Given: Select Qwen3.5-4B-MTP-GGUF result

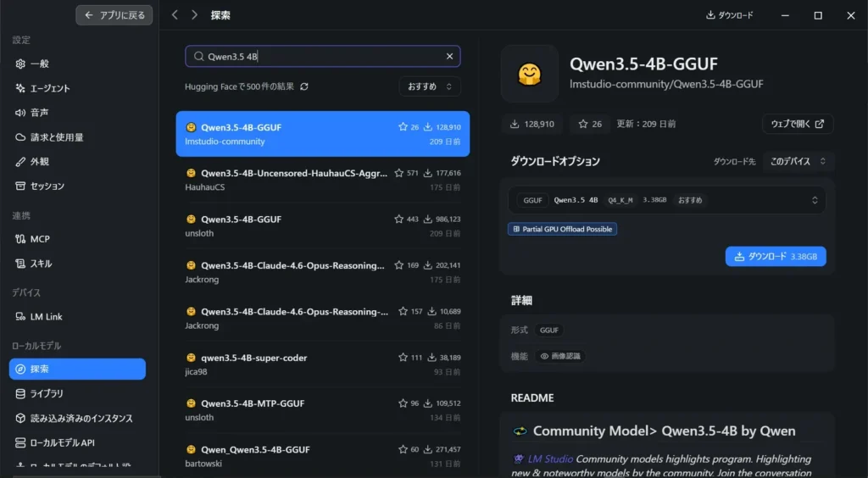Looking at the screenshot, I should click(x=323, y=410).
